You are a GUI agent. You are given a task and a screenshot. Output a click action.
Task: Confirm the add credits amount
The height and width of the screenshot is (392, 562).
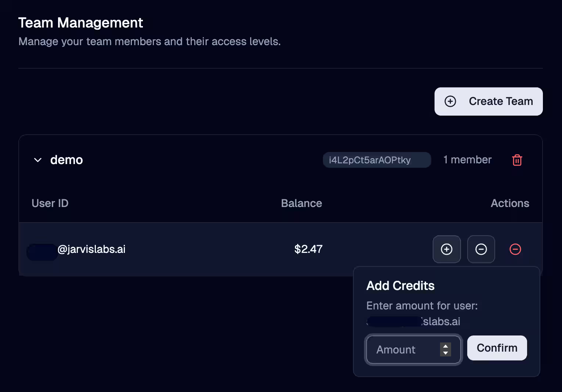497,348
